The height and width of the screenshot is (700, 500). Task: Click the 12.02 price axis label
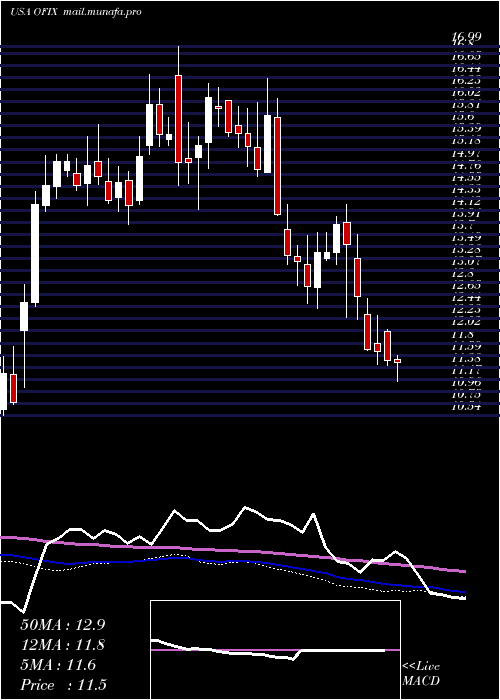pos(466,322)
